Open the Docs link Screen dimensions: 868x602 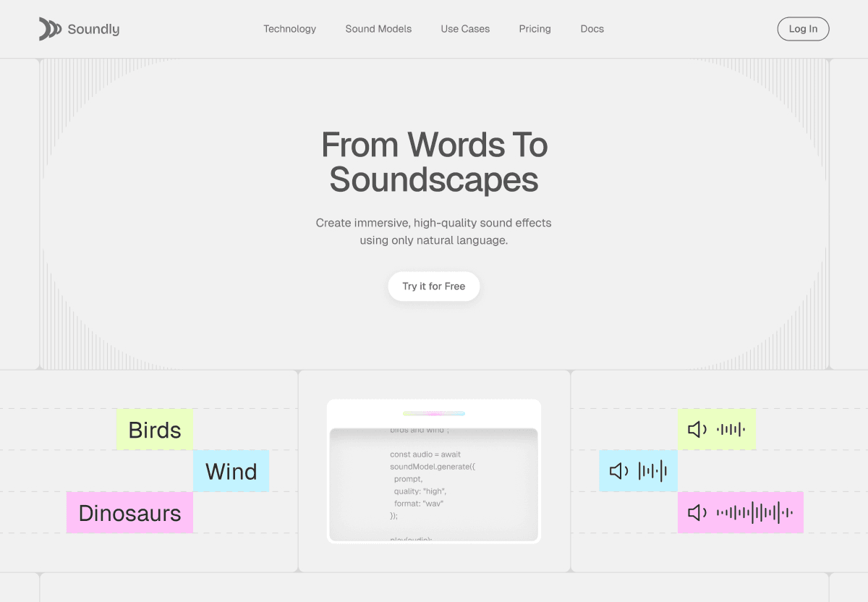click(x=592, y=29)
